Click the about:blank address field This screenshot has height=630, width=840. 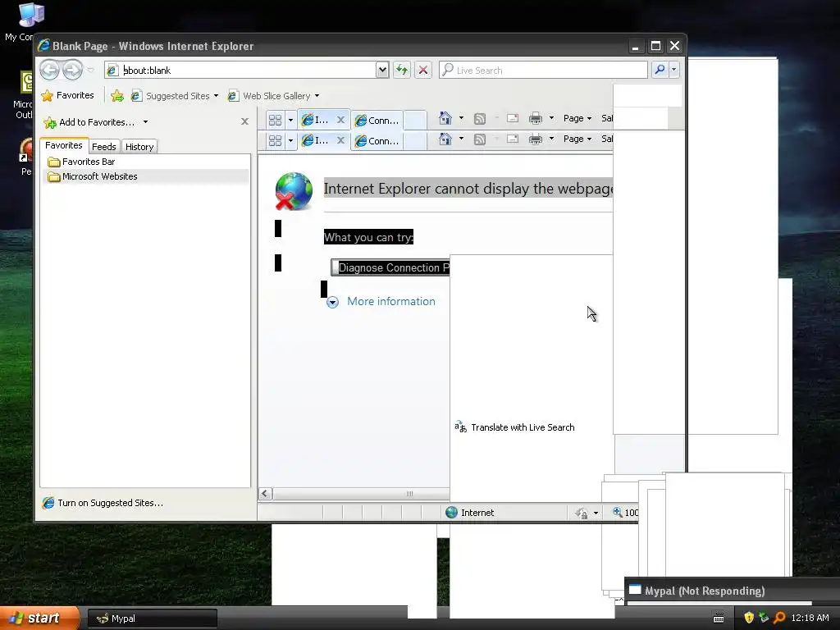[x=241, y=71]
